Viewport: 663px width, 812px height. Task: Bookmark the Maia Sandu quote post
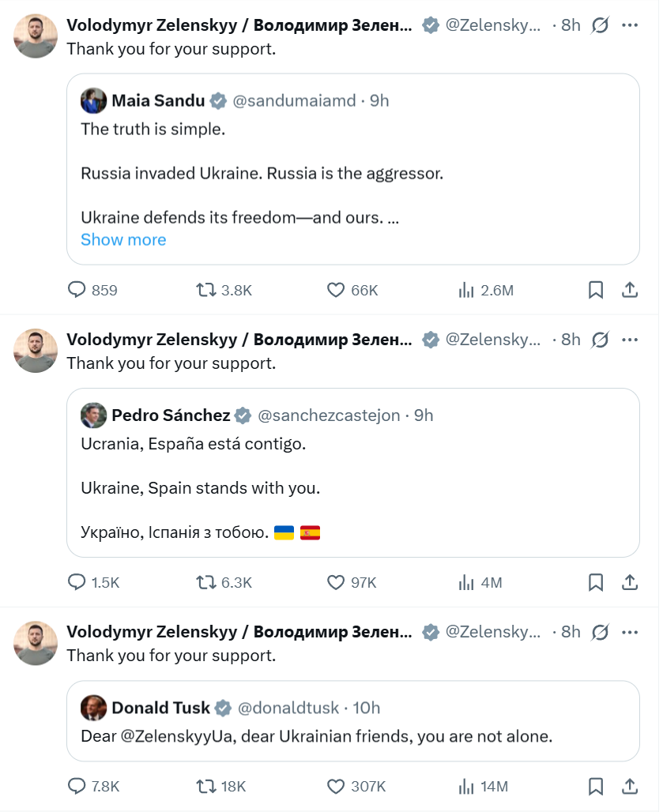(596, 290)
